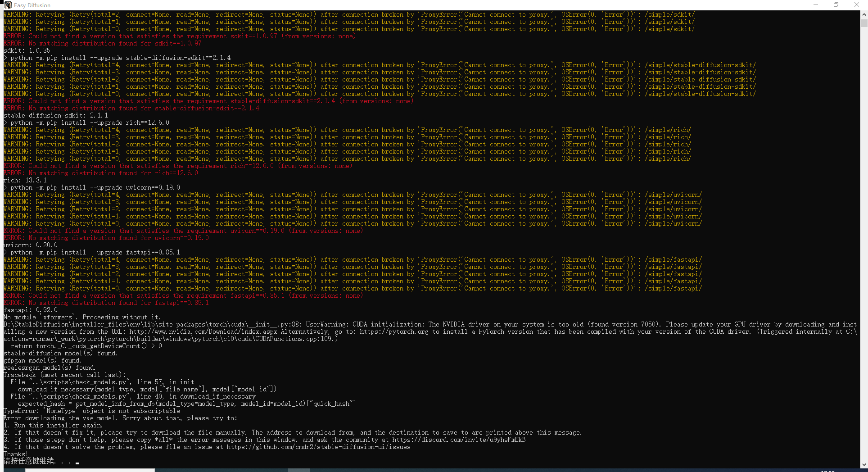
Task: Click the Traceback (most recent call last) line
Action: click(63, 375)
